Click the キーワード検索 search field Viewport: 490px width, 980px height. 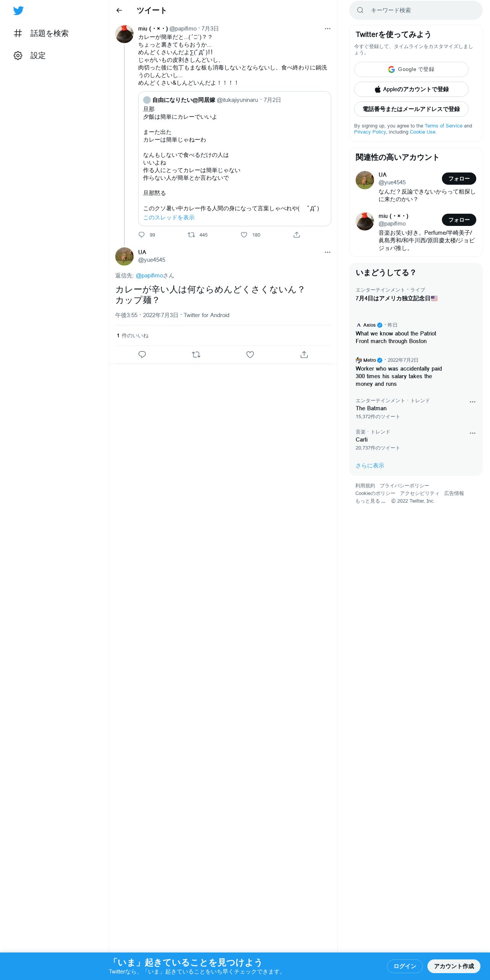pos(416,10)
